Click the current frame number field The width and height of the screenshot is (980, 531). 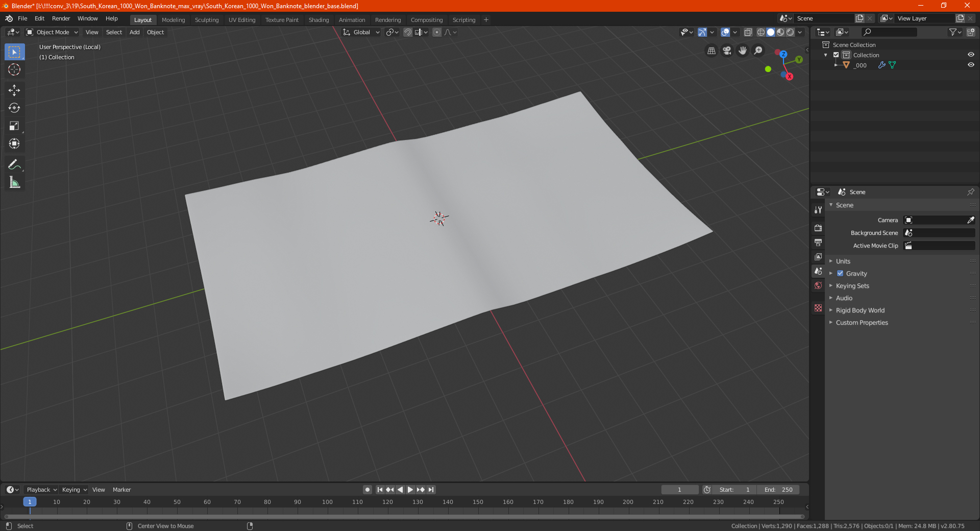coord(679,490)
